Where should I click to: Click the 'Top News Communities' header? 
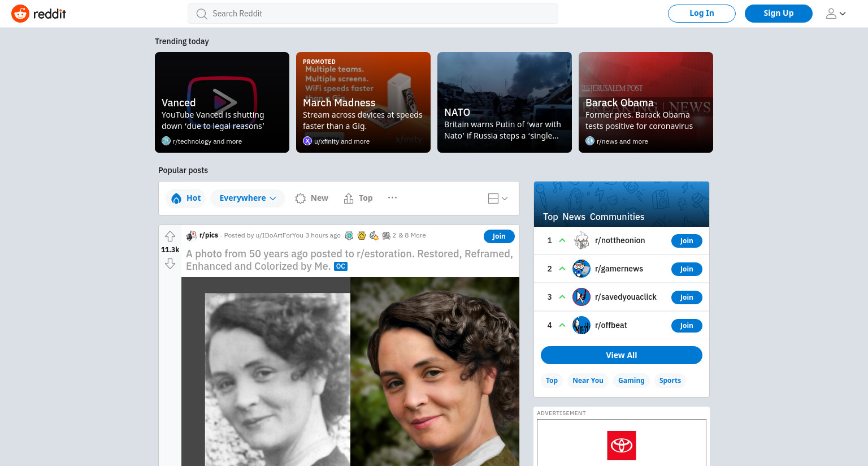pos(593,217)
